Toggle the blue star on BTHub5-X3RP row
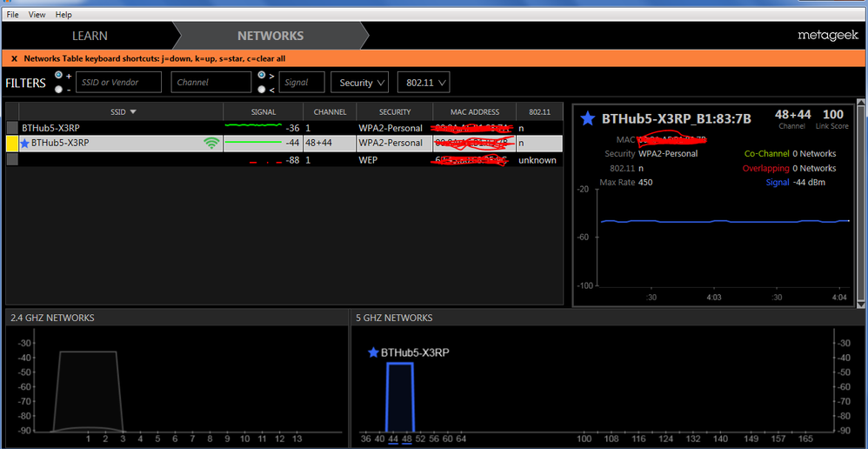This screenshot has height=449, width=868. (x=24, y=143)
